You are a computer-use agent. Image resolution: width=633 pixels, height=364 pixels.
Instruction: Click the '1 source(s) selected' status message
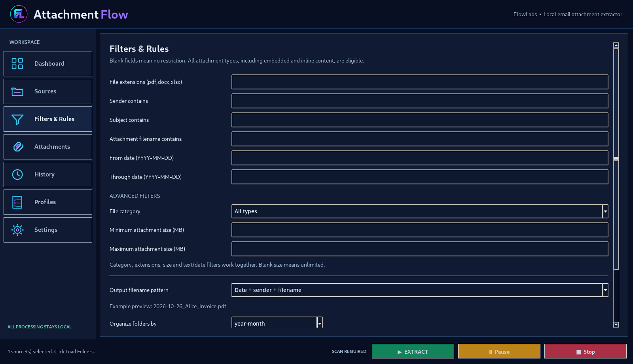coord(51,351)
